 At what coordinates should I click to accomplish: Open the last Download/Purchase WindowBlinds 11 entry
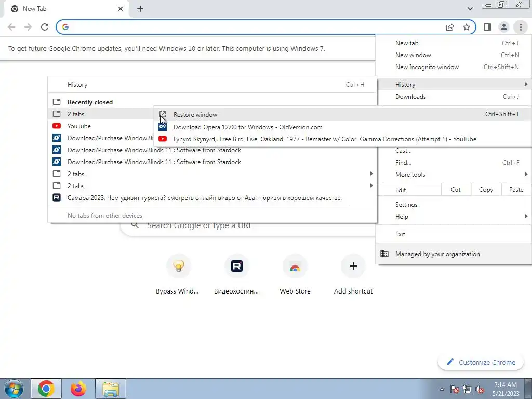click(212, 162)
